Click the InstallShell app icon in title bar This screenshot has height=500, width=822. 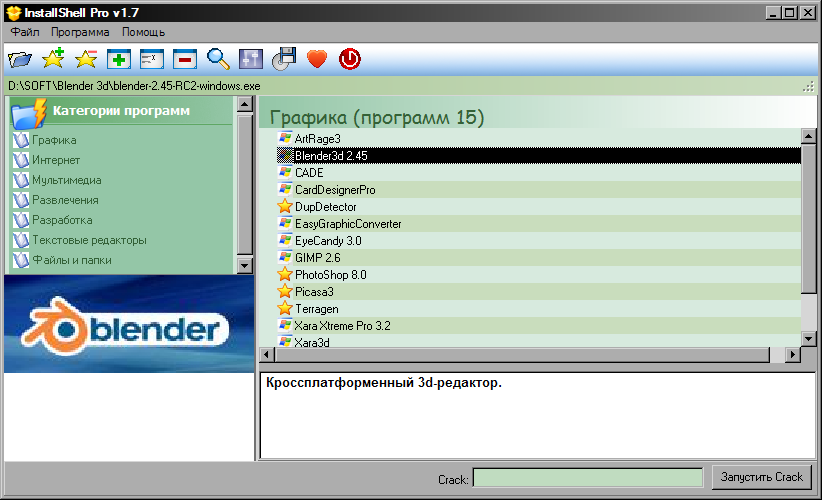point(14,13)
